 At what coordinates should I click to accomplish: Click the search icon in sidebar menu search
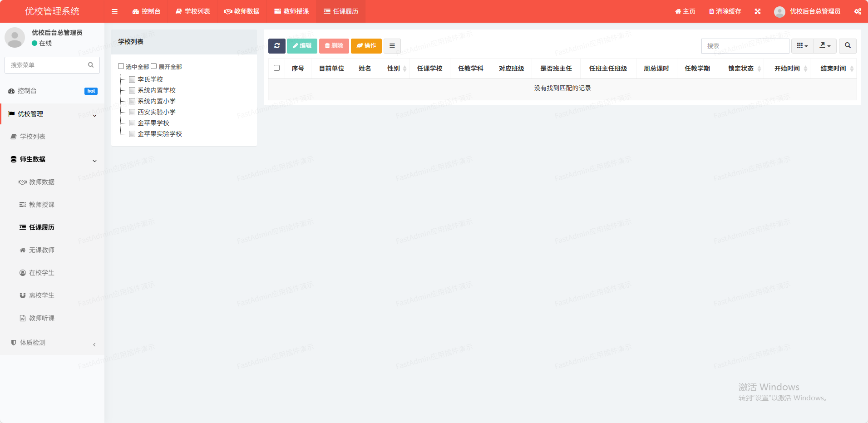pyautogui.click(x=91, y=65)
